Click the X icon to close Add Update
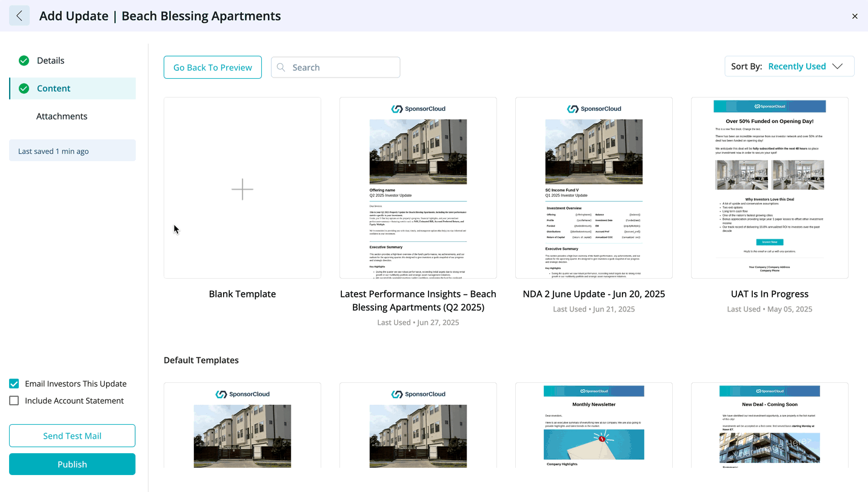 click(x=855, y=16)
